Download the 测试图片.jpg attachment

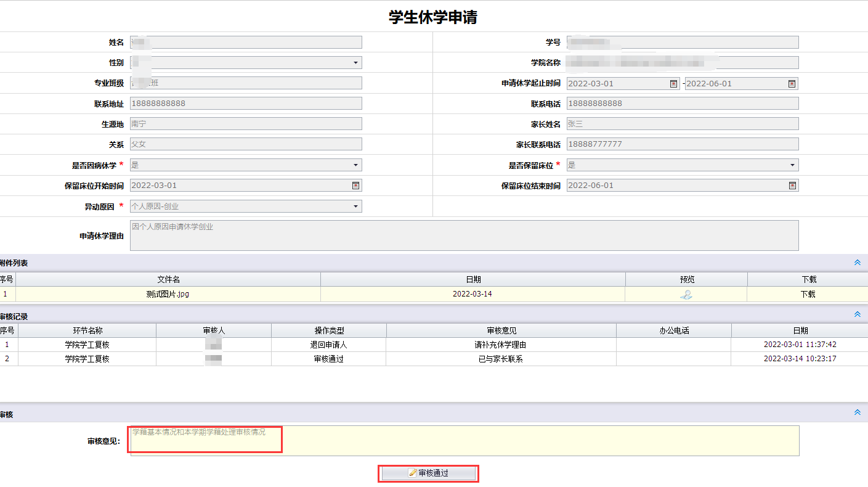808,295
